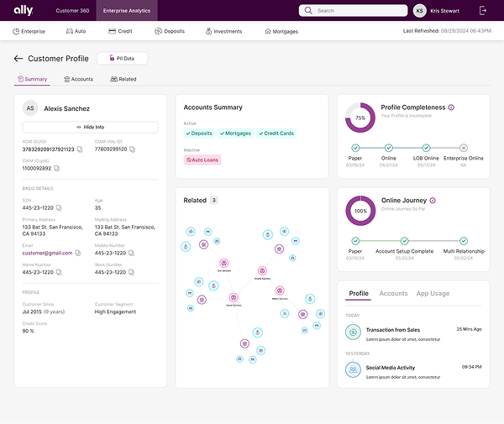Open customer@gmail.com email link
The height and width of the screenshot is (424, 504).
(47, 253)
